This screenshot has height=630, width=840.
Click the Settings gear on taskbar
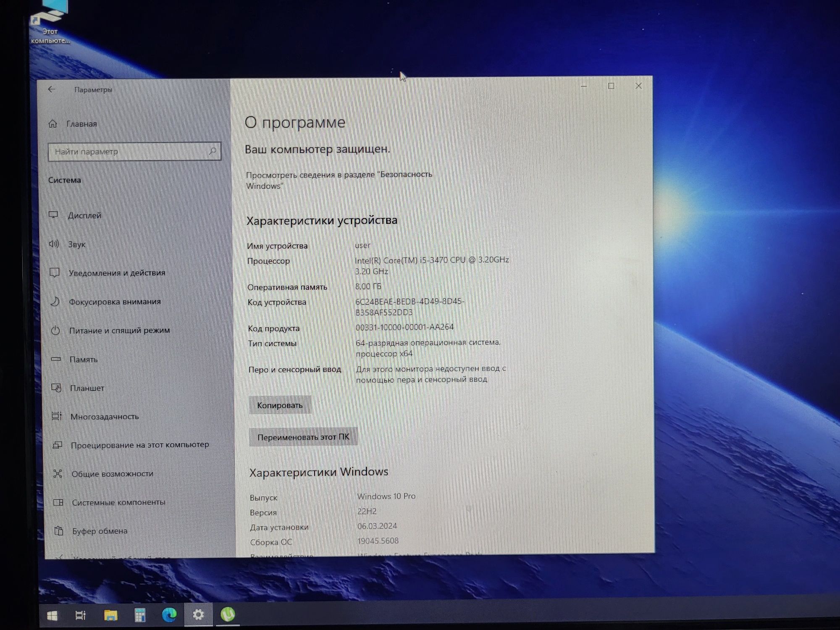pyautogui.click(x=198, y=615)
